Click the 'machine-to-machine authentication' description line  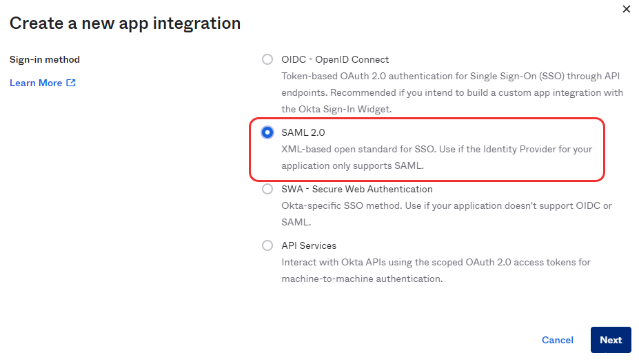coord(362,279)
